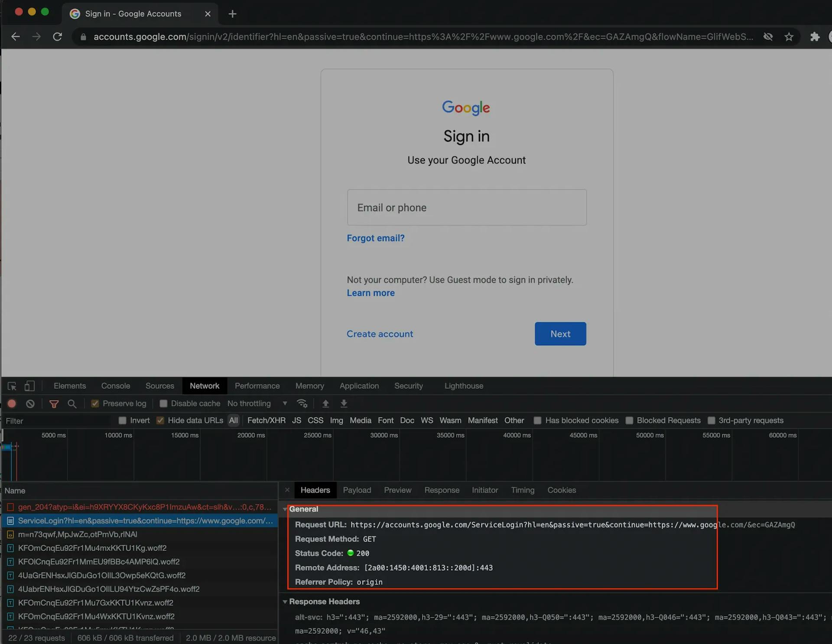
Task: Collapse the General headers section
Action: [x=286, y=509]
